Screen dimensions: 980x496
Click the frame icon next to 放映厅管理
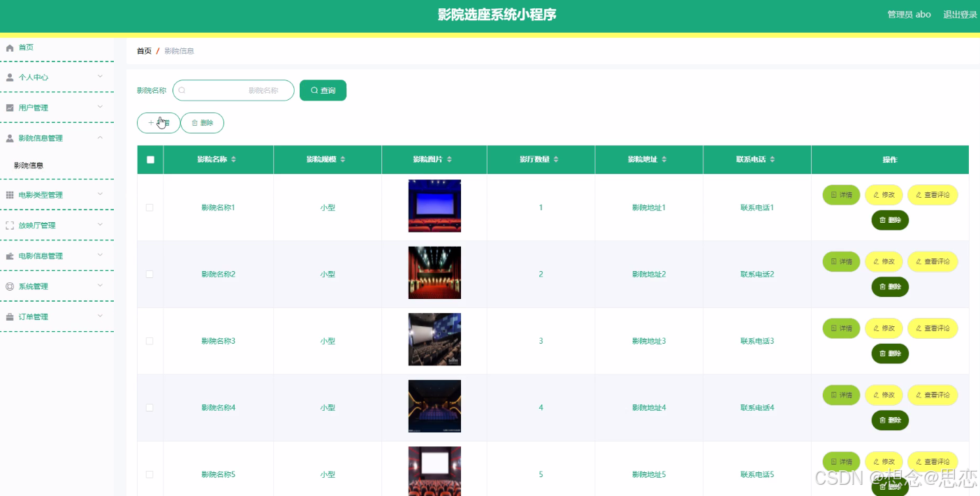click(10, 226)
